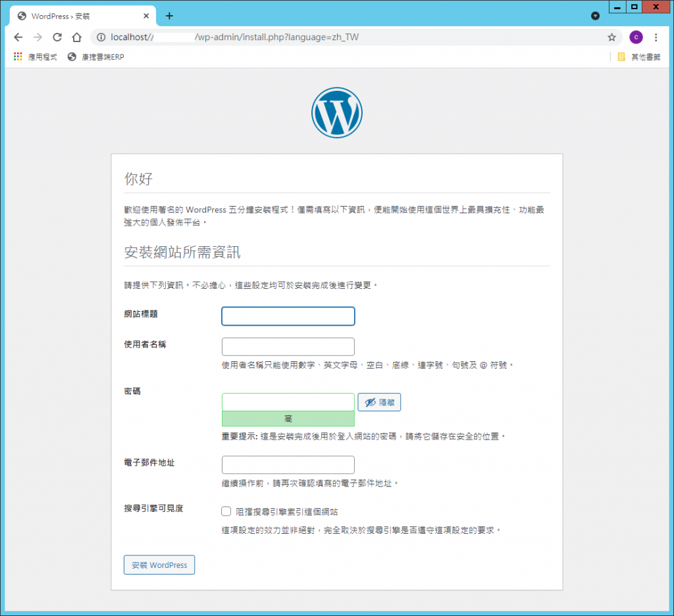This screenshot has height=616, width=674.
Task: Click the tab search dropdown arrow
Action: [x=595, y=15]
